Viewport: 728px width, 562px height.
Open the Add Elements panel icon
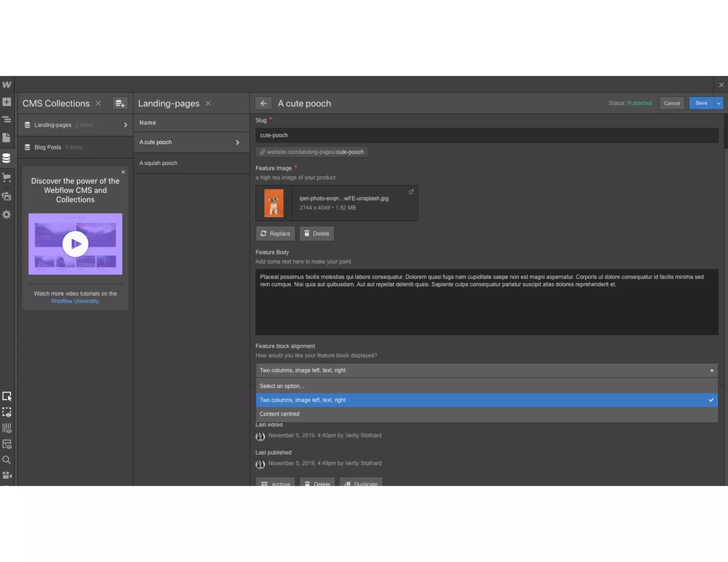pos(7,102)
